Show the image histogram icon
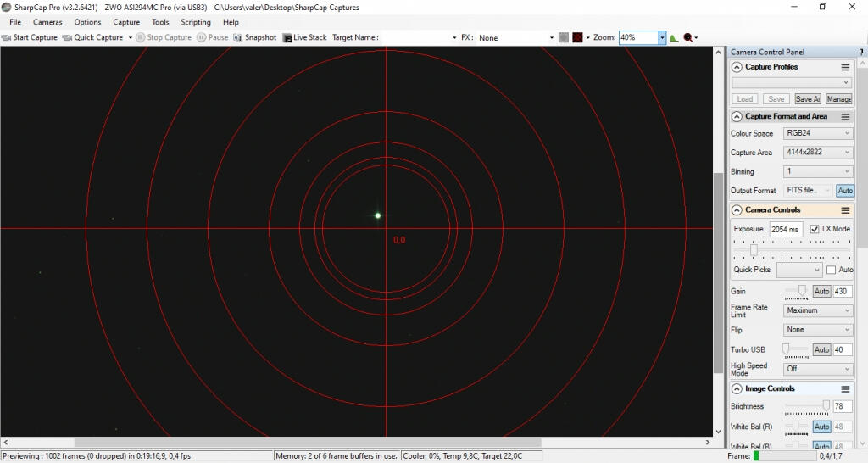 coord(674,37)
